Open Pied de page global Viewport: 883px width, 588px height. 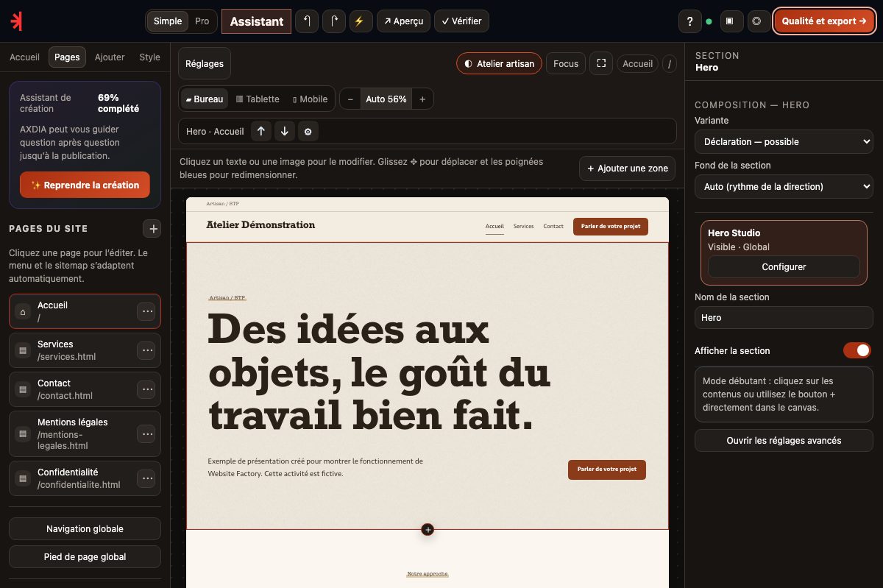(x=85, y=556)
